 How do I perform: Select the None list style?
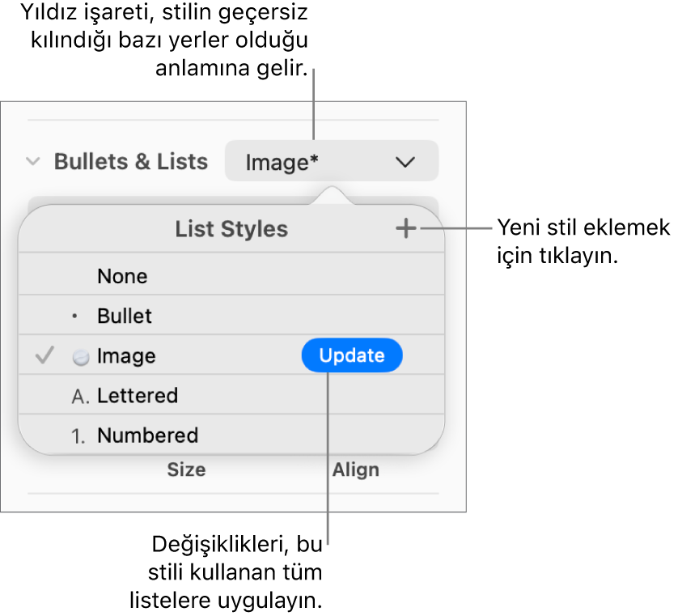coord(122,276)
